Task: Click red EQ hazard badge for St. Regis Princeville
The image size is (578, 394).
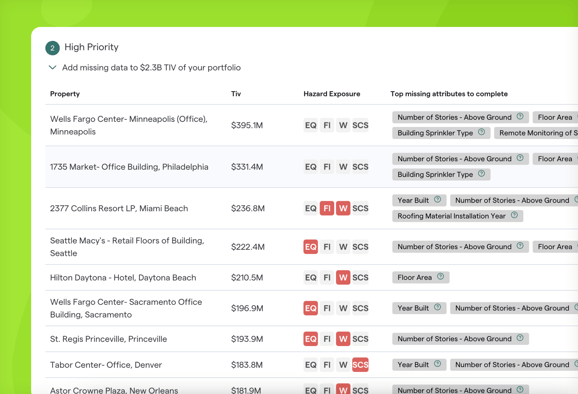Action: pyautogui.click(x=310, y=339)
